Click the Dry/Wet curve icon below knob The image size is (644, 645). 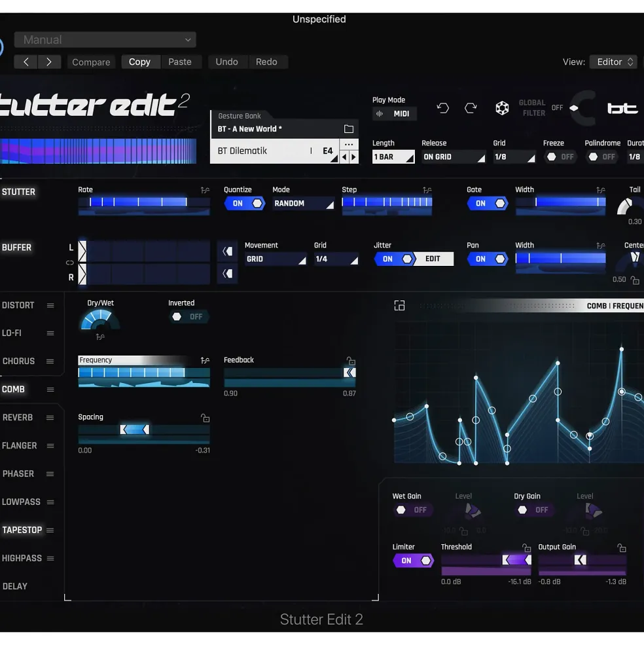[100, 337]
